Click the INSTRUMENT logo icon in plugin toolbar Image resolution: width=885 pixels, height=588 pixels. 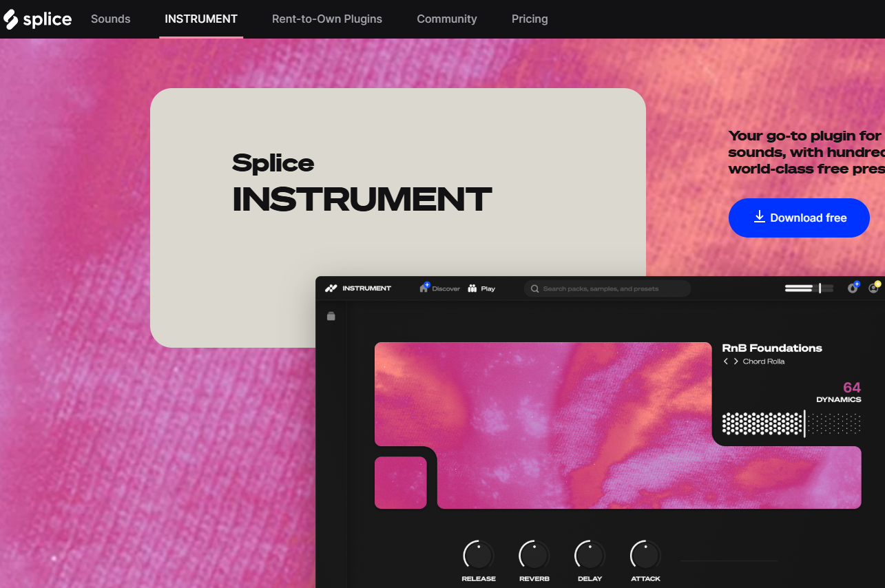point(331,288)
